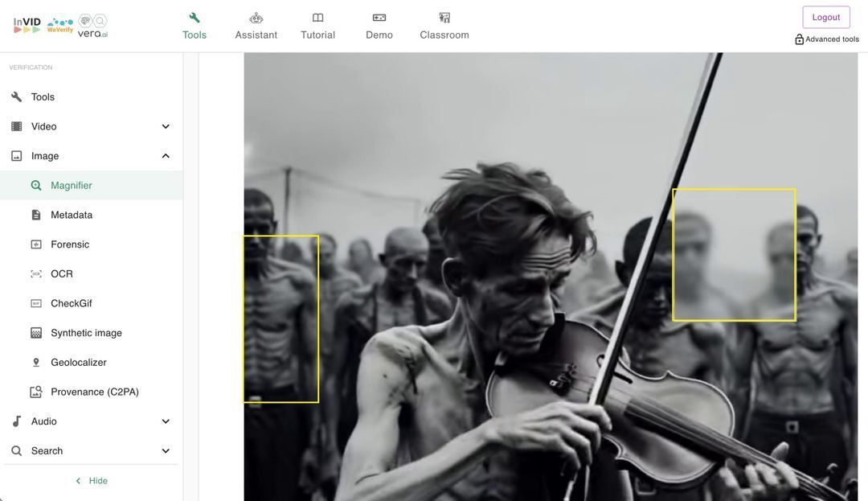Click the Advanced tools lock icon

click(799, 39)
